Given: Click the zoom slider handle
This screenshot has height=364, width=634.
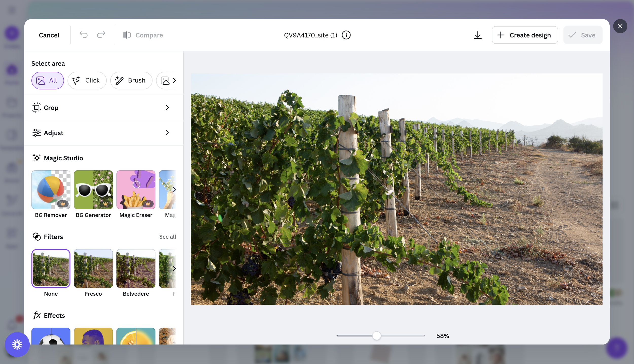Looking at the screenshot, I should tap(377, 336).
